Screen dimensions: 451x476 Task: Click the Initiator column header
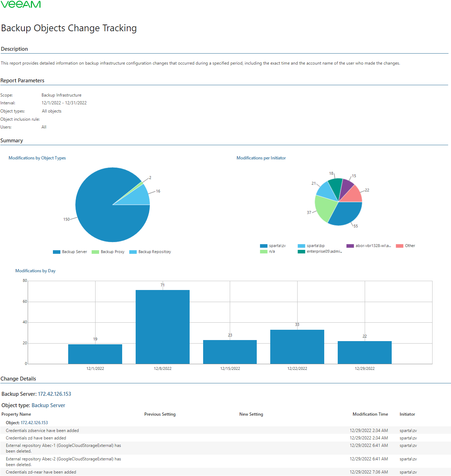pyautogui.click(x=407, y=414)
